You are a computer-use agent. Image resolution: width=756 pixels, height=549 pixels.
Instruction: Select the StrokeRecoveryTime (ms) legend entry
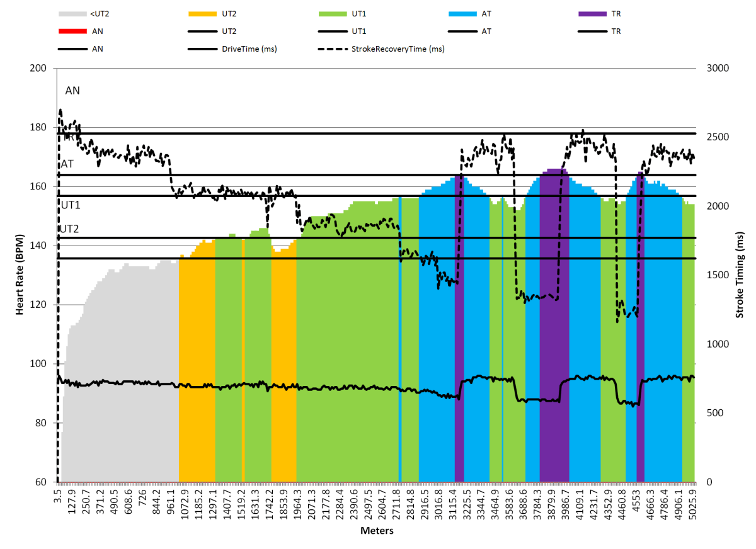(398, 48)
